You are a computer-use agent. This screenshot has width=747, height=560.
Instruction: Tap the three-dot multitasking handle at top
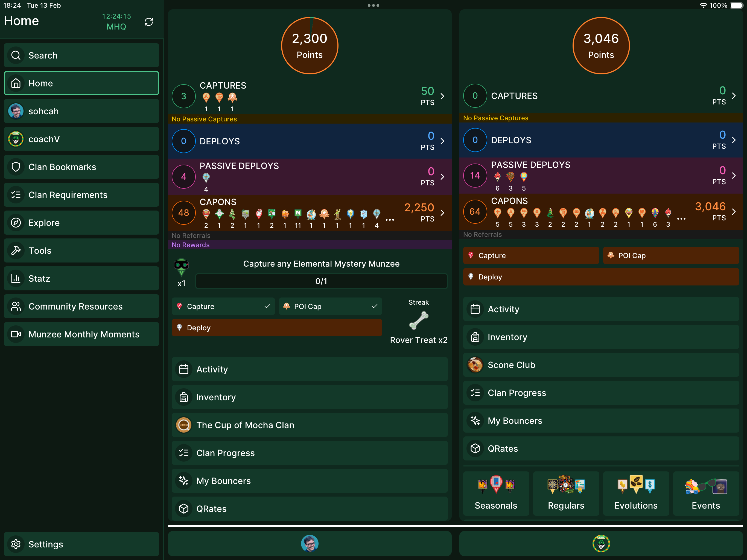tap(373, 5)
